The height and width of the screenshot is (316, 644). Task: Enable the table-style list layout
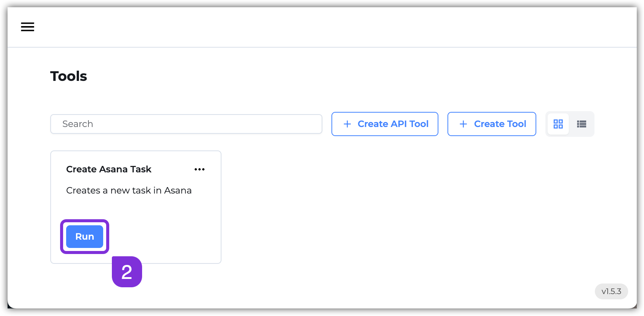pos(581,124)
